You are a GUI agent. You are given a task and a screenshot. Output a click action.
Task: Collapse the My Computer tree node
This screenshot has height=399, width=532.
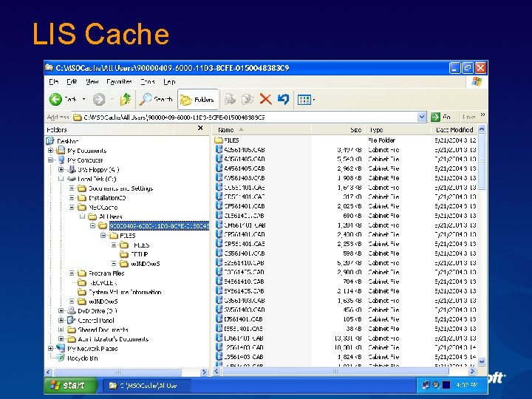pyautogui.click(x=50, y=160)
